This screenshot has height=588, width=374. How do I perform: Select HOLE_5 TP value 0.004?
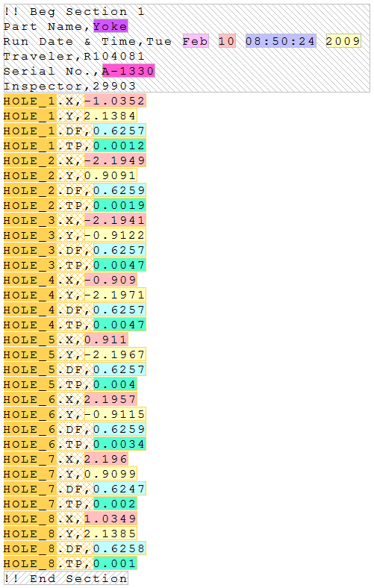tap(115, 384)
